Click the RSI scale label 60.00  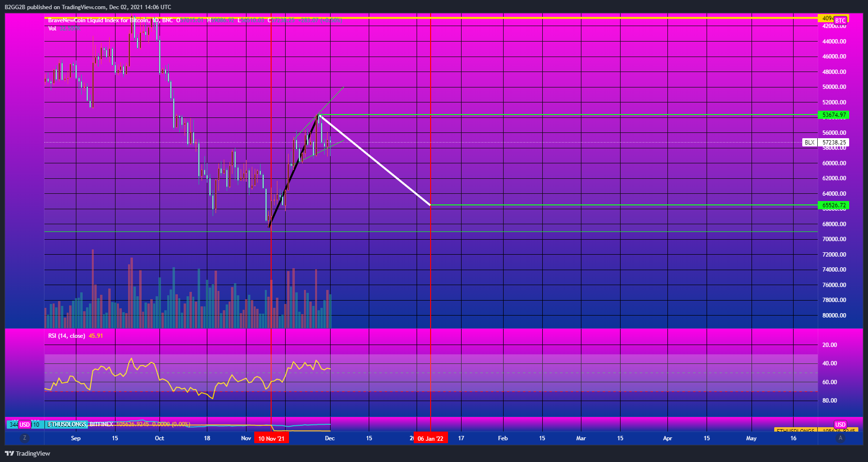830,382
